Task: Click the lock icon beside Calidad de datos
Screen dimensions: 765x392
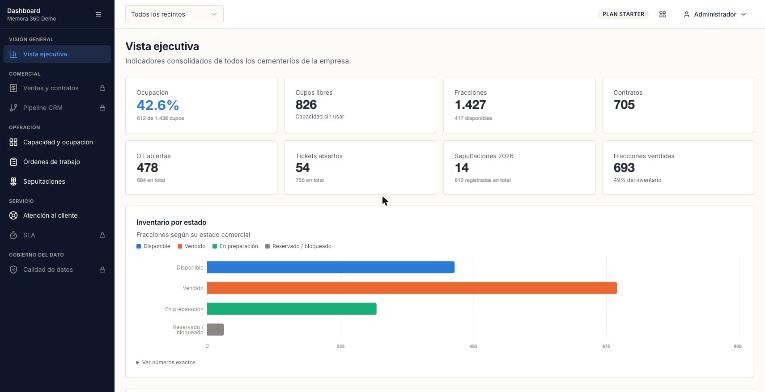Action: pyautogui.click(x=102, y=269)
